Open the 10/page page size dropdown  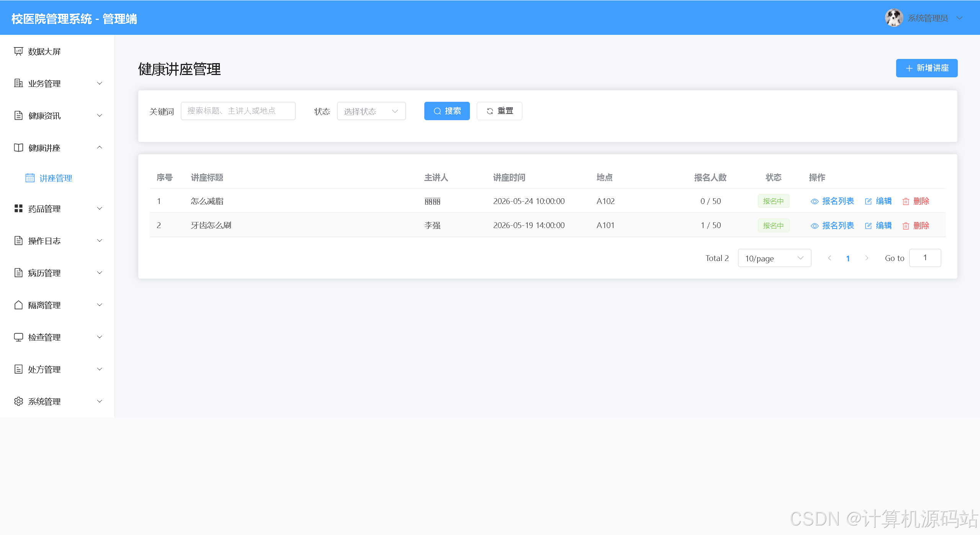774,258
